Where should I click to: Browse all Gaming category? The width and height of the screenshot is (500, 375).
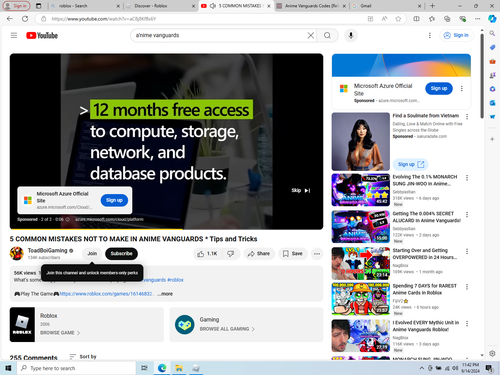pyautogui.click(x=246, y=325)
